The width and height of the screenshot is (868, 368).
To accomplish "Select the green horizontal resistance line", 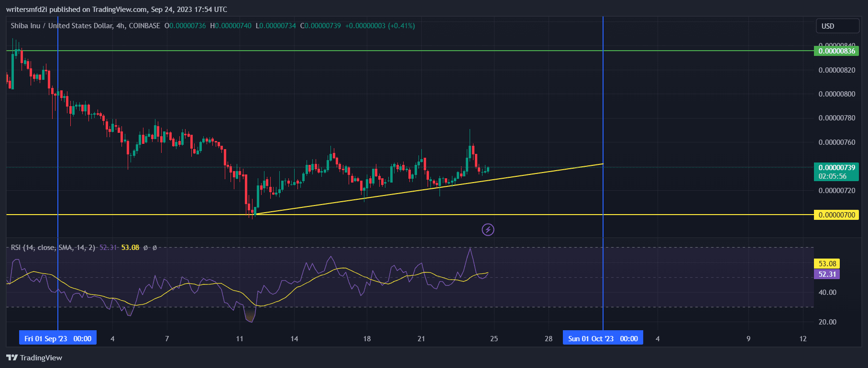I will 335,51.
